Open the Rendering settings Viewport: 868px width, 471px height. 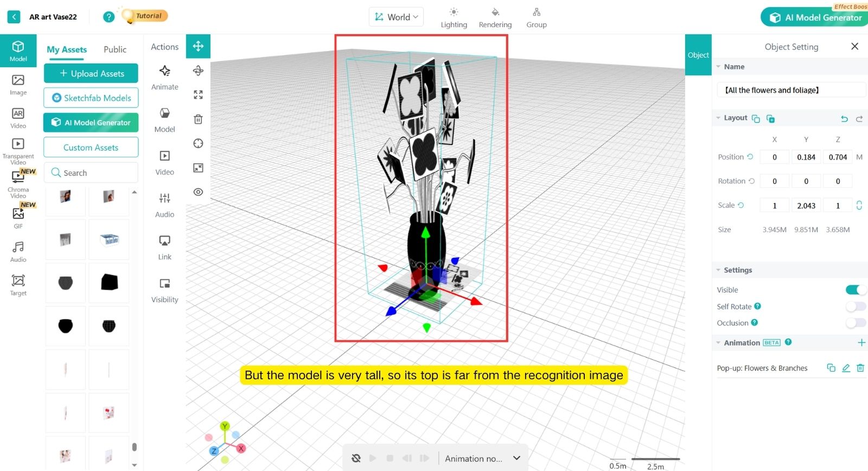tap(495, 17)
